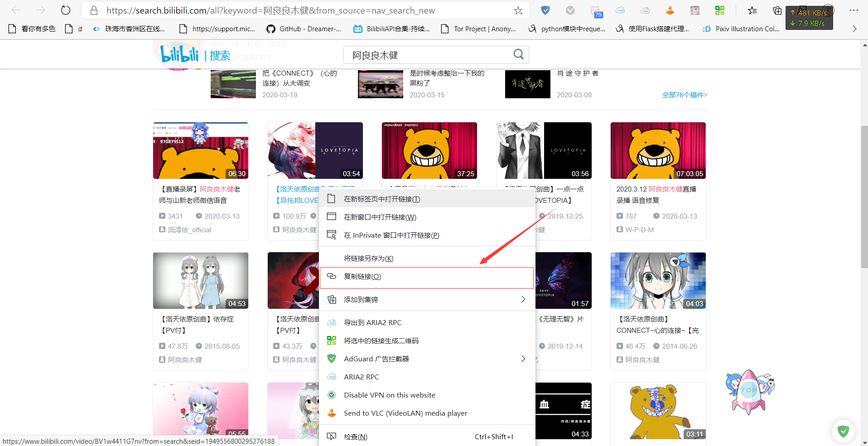The height and width of the screenshot is (446, 868).
Task: Select 在新标签页中打开链接 menu item
Action: coord(427,199)
